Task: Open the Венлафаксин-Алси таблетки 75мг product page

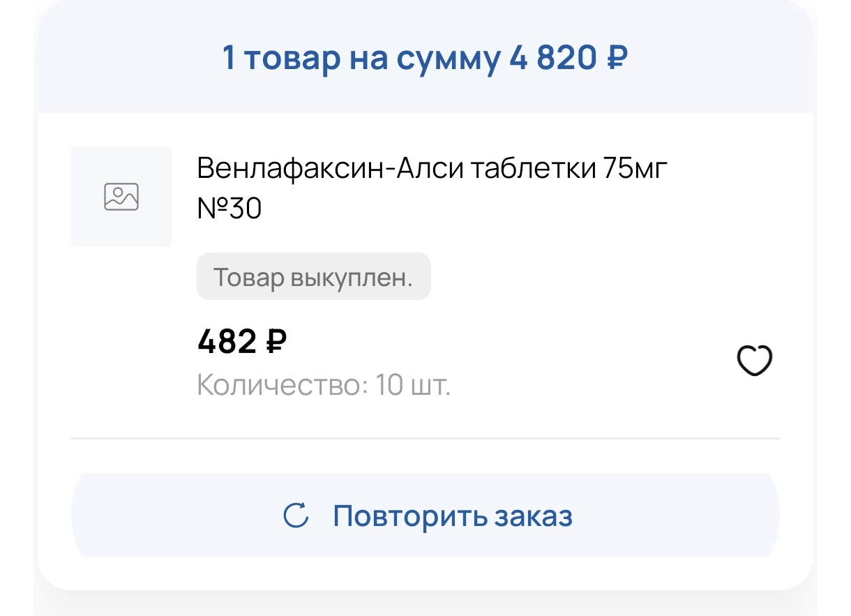Action: pos(432,170)
